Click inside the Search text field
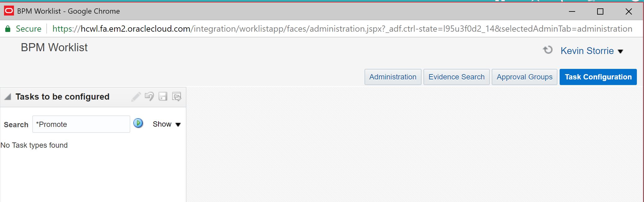The height and width of the screenshot is (202, 644). pyautogui.click(x=81, y=124)
